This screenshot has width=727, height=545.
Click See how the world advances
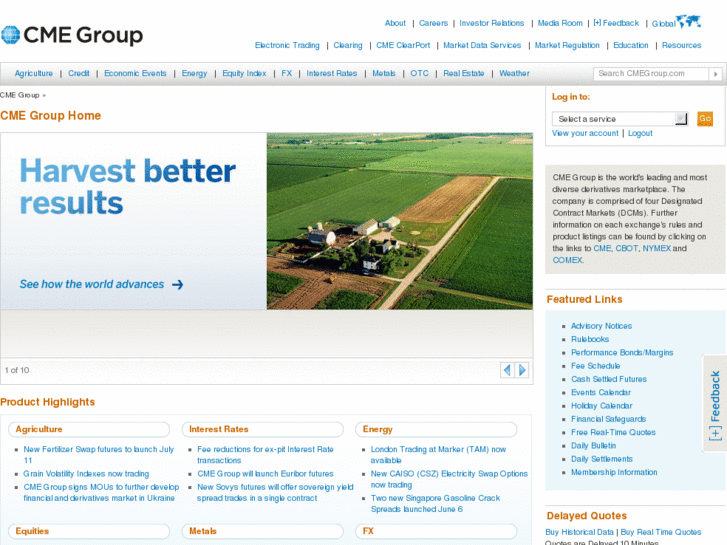tap(92, 284)
